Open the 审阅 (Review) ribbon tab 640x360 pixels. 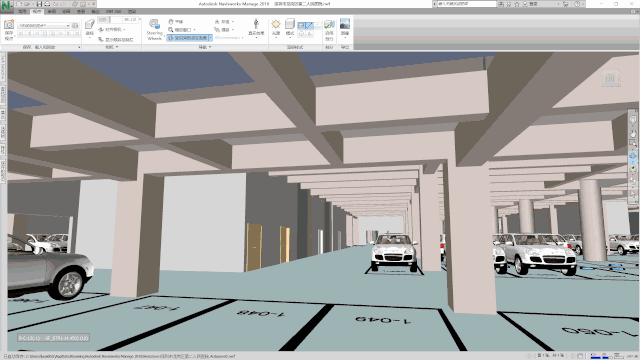point(51,11)
